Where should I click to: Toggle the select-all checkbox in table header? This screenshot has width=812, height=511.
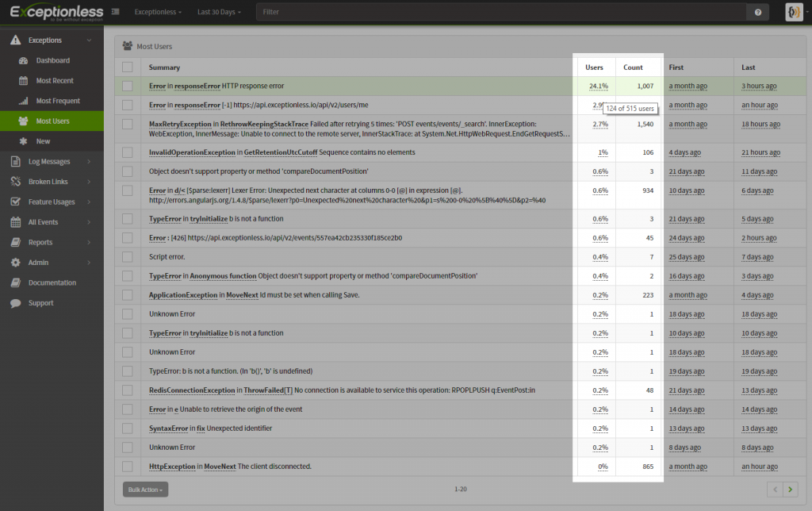tap(128, 67)
